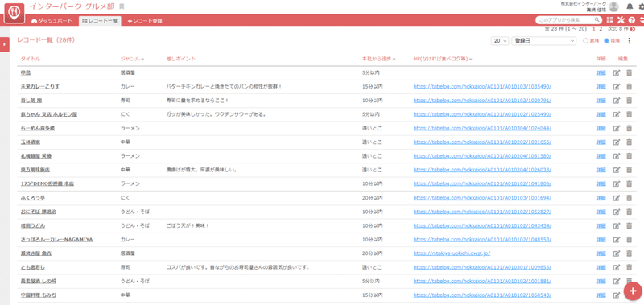Edit the 増田うどん record

(x=616, y=225)
